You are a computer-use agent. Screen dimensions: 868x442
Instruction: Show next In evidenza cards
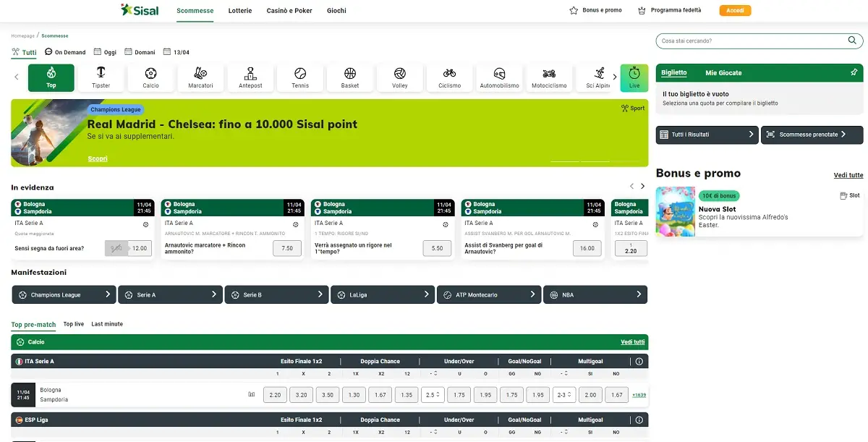coord(642,187)
